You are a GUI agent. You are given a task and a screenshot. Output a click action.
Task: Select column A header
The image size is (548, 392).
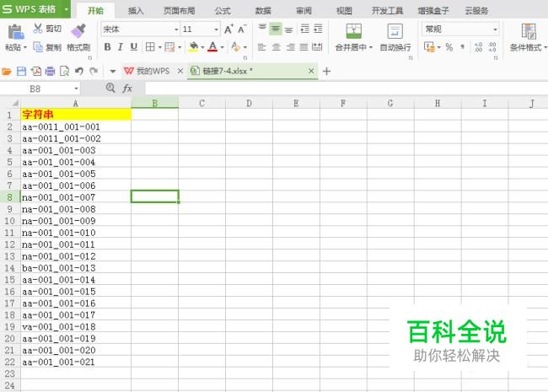tap(76, 103)
